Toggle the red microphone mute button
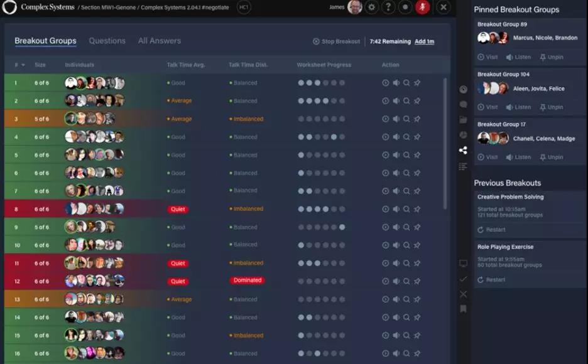 422,7
